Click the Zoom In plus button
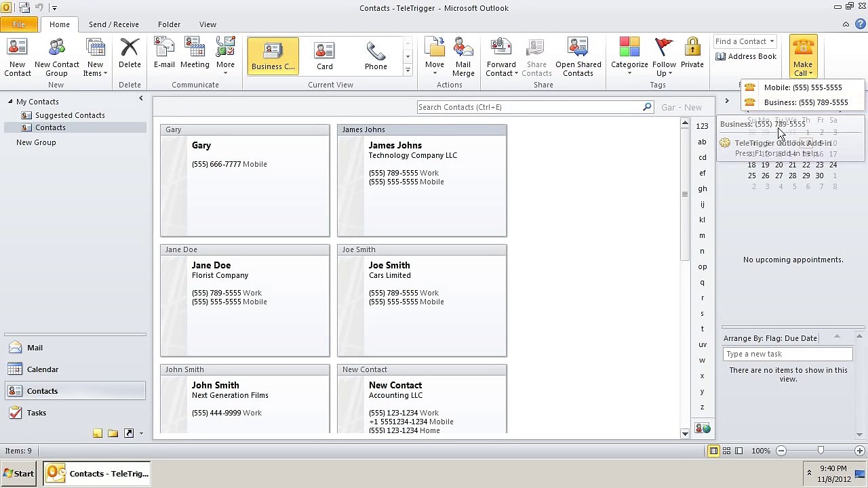The width and height of the screenshot is (868, 488). 860,451
